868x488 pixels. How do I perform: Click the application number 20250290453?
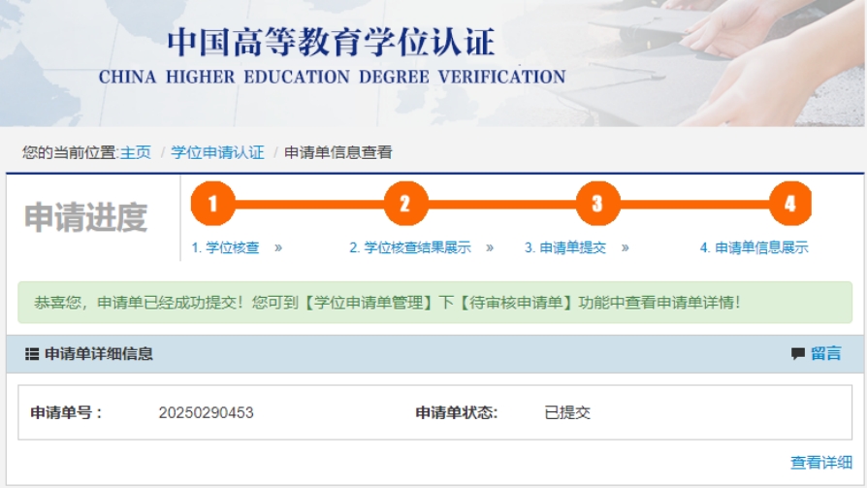point(206,412)
